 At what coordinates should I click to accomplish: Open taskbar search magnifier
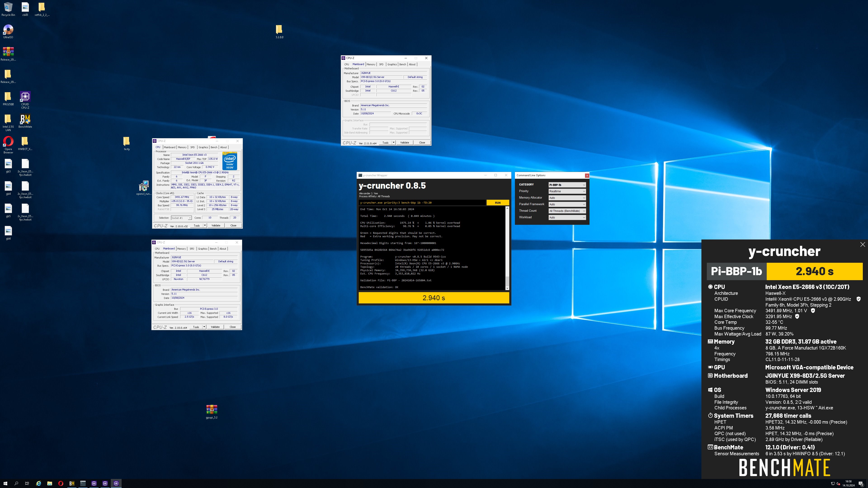coord(16,483)
